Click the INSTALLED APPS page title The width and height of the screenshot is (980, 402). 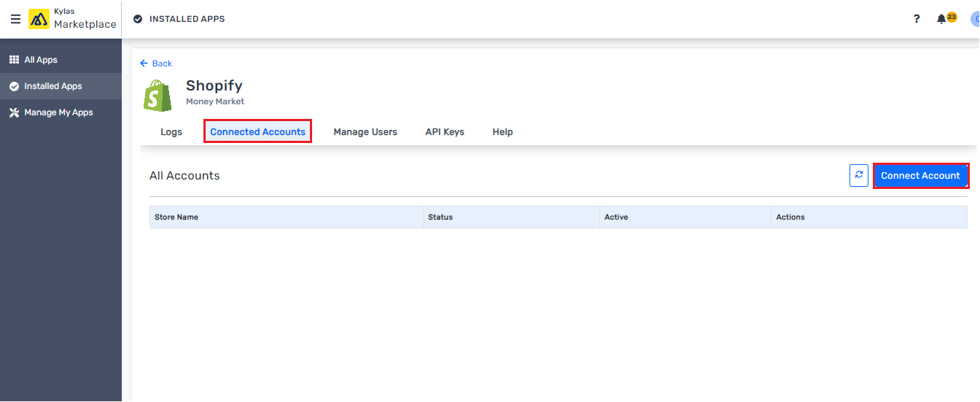click(187, 19)
